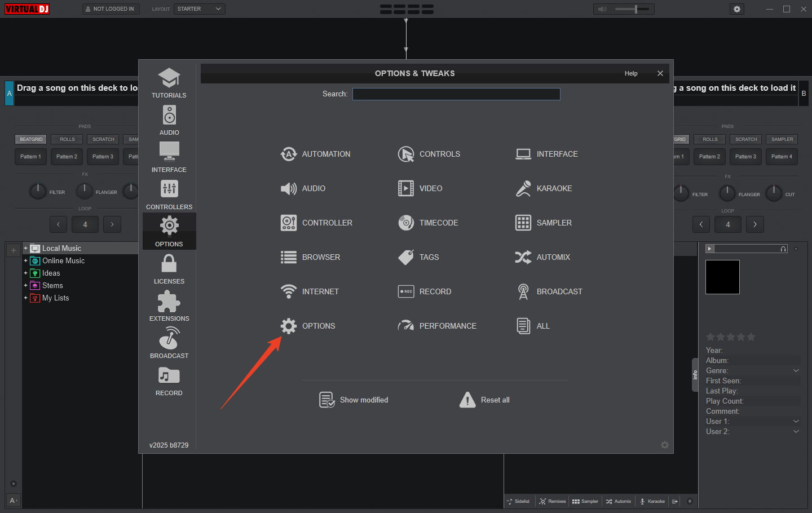This screenshot has width=812, height=513.
Task: Filter options by the Tags category
Action: (x=418, y=257)
